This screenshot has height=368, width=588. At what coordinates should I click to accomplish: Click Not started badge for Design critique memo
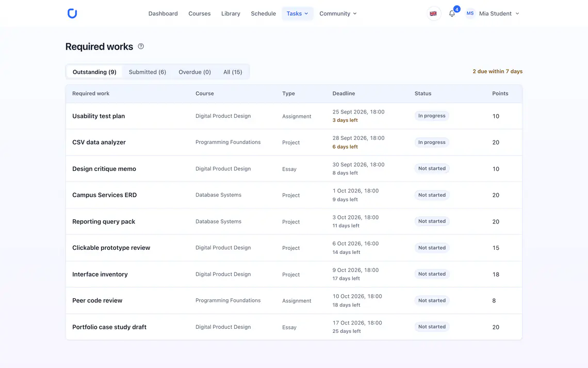432,168
